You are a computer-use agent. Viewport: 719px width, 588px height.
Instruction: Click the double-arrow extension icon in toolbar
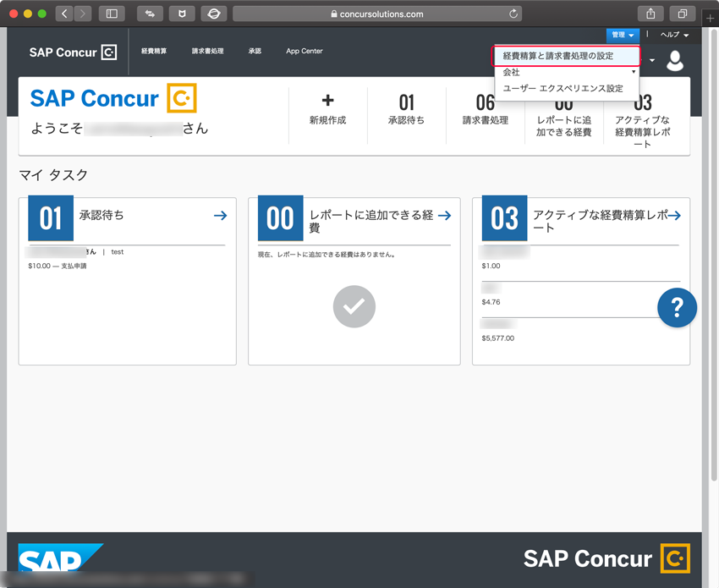point(150,14)
